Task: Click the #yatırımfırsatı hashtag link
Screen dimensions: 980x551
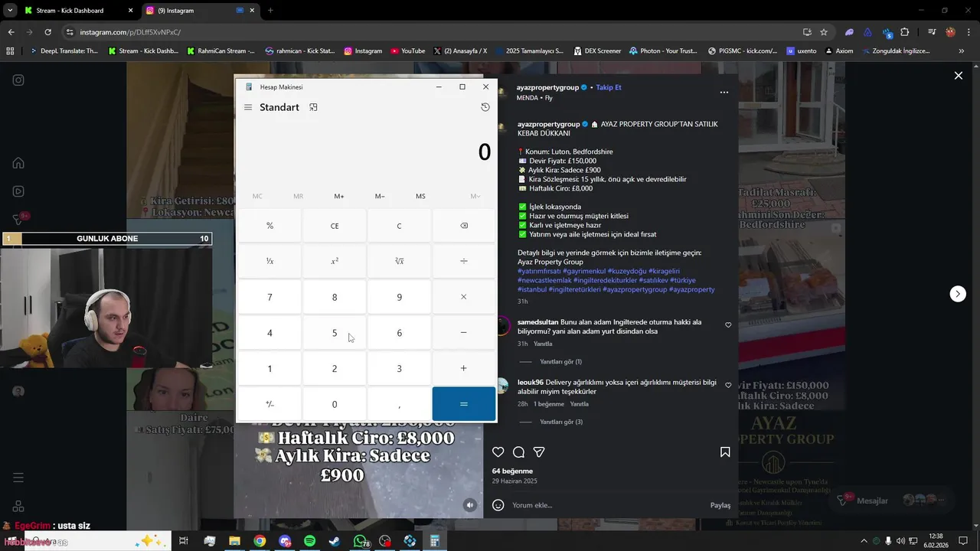Action: pyautogui.click(x=539, y=271)
